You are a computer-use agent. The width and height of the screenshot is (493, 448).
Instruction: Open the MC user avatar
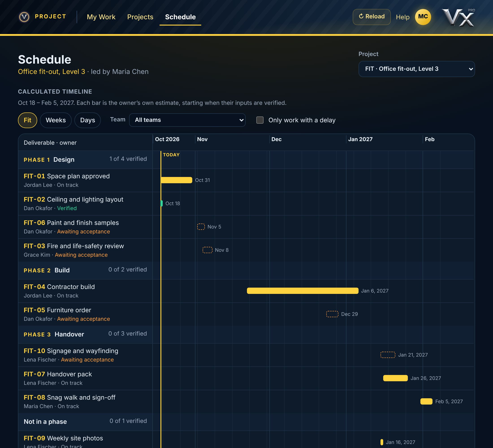(423, 17)
